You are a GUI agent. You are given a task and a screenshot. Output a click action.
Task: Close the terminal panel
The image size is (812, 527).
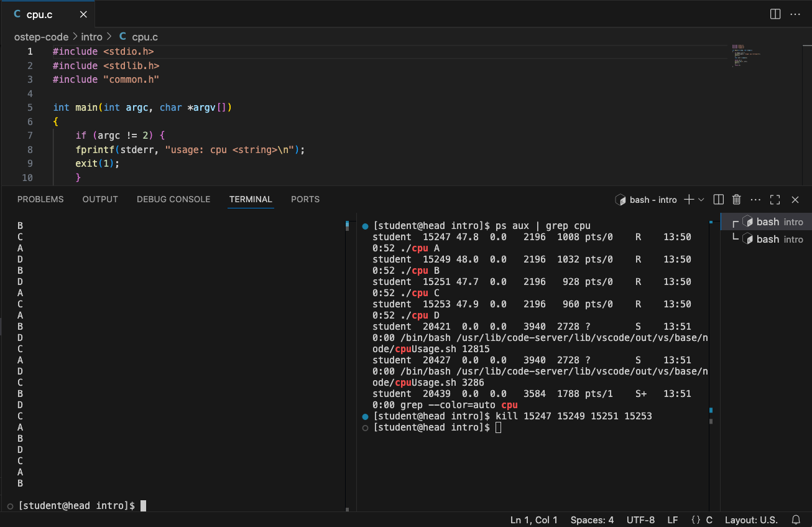pyautogui.click(x=795, y=200)
